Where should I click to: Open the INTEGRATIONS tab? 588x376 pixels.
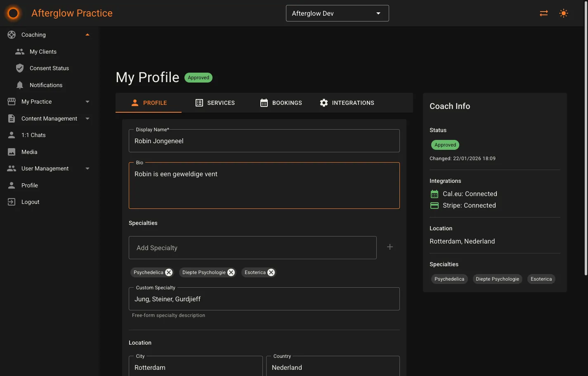[x=347, y=102]
